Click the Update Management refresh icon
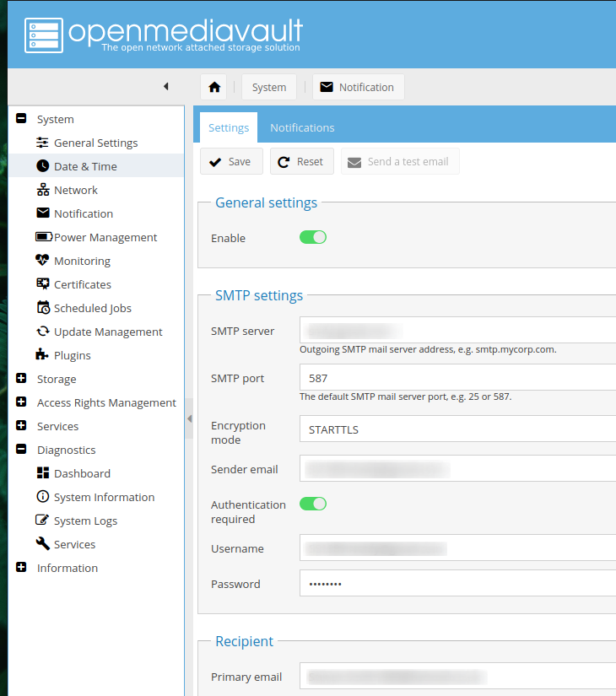 [x=43, y=332]
